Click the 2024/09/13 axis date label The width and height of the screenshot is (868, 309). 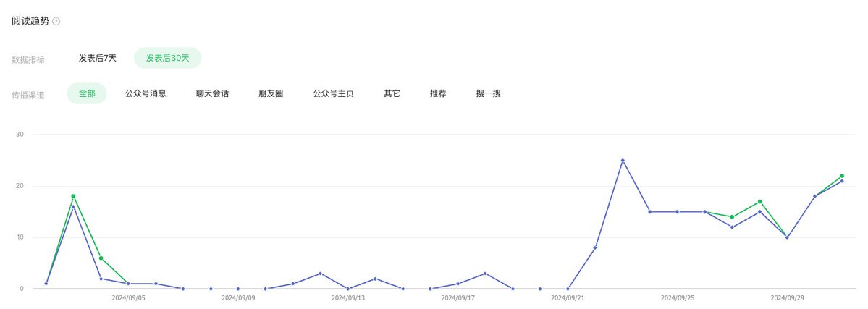click(348, 298)
